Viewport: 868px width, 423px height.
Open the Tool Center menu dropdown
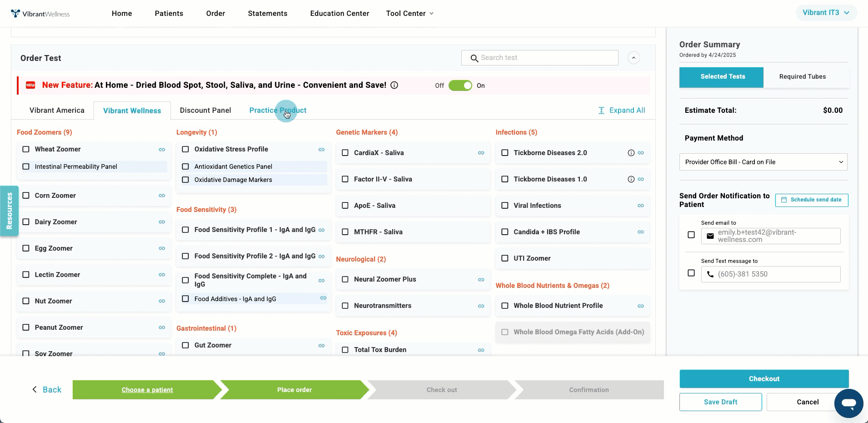pyautogui.click(x=409, y=14)
